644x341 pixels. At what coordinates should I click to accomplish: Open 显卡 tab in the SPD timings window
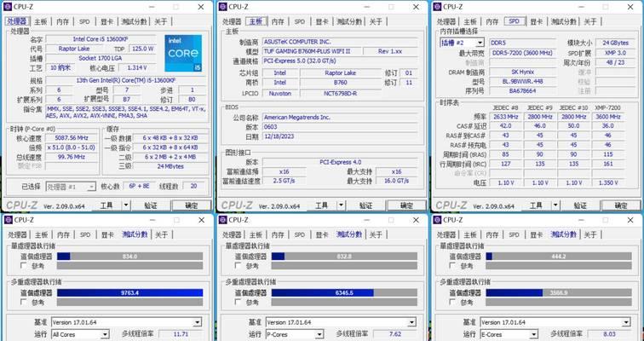click(x=537, y=22)
